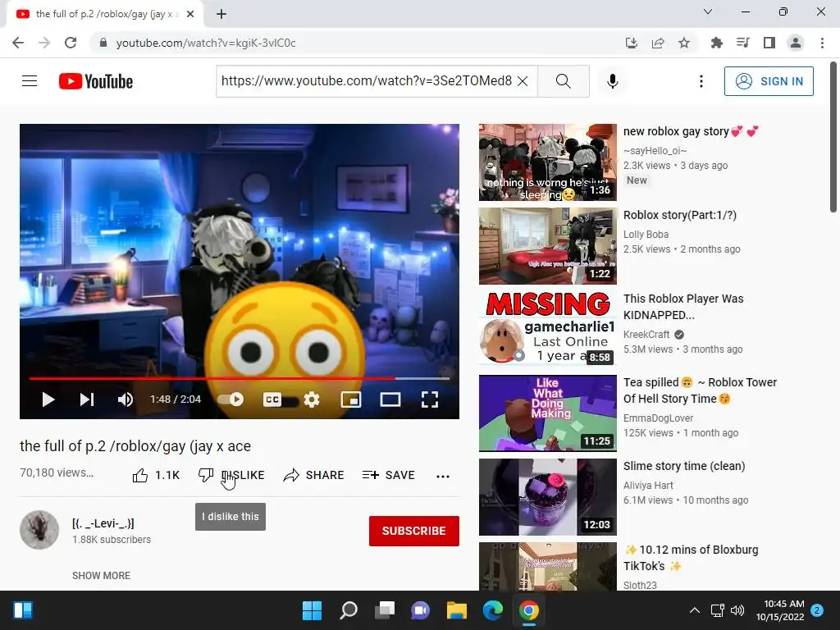Open a new browser tab
The image size is (840, 630).
(x=221, y=14)
